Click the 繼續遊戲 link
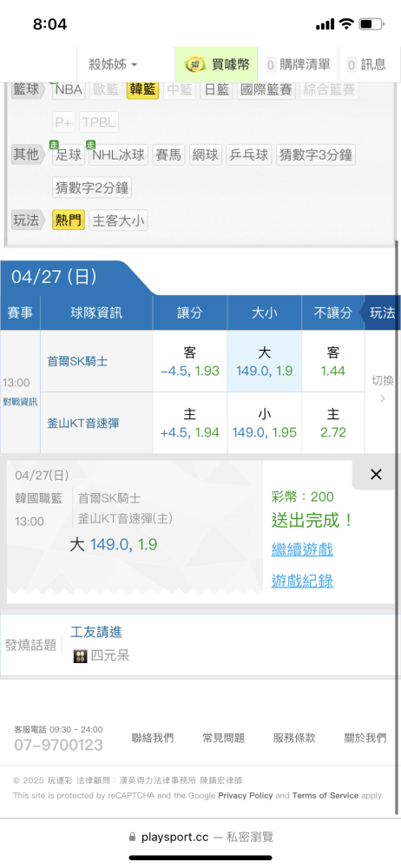Image resolution: width=401 pixels, height=868 pixels. (302, 549)
